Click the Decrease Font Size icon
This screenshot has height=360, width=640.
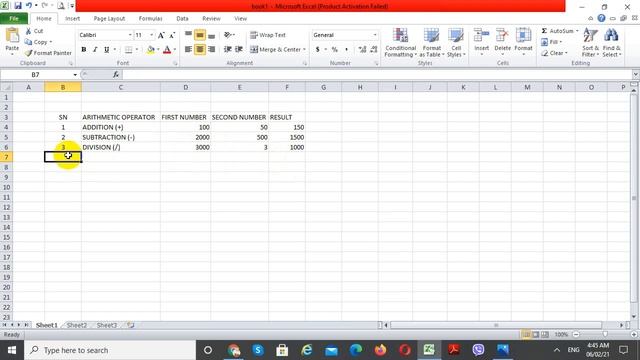[172, 36]
